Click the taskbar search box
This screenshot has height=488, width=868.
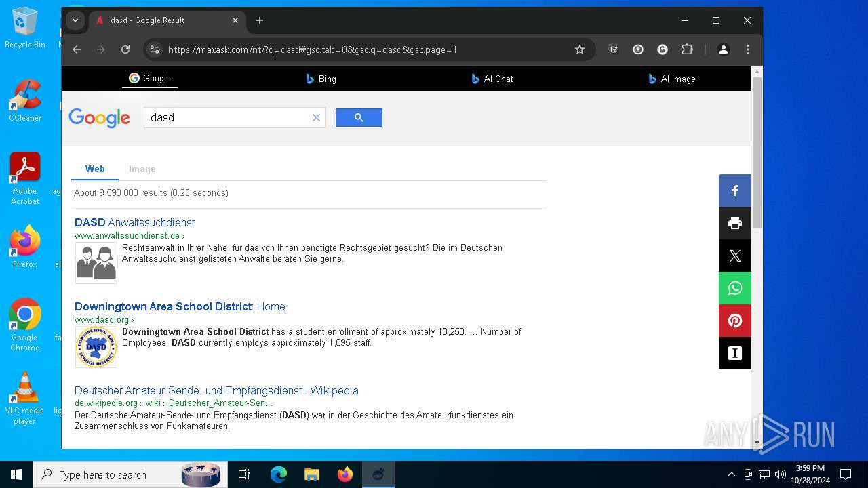[x=131, y=474]
